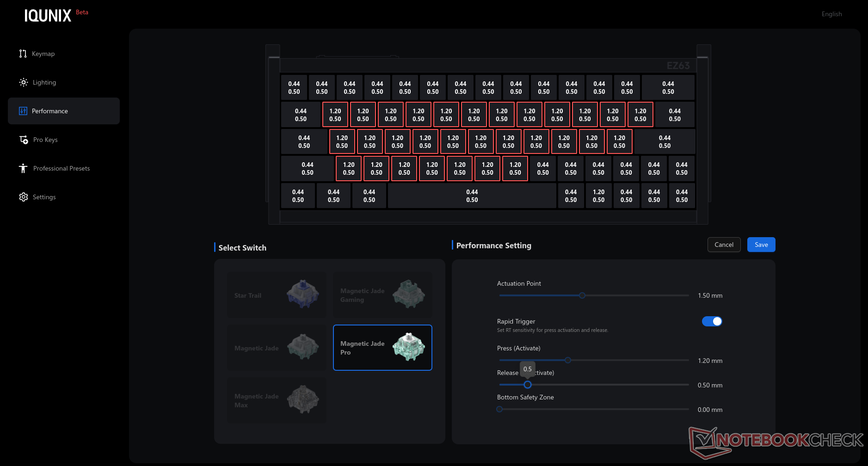Screen dimensions: 868x466
Task: Select the plain Magnetic Jade switch card
Action: [x=277, y=348]
